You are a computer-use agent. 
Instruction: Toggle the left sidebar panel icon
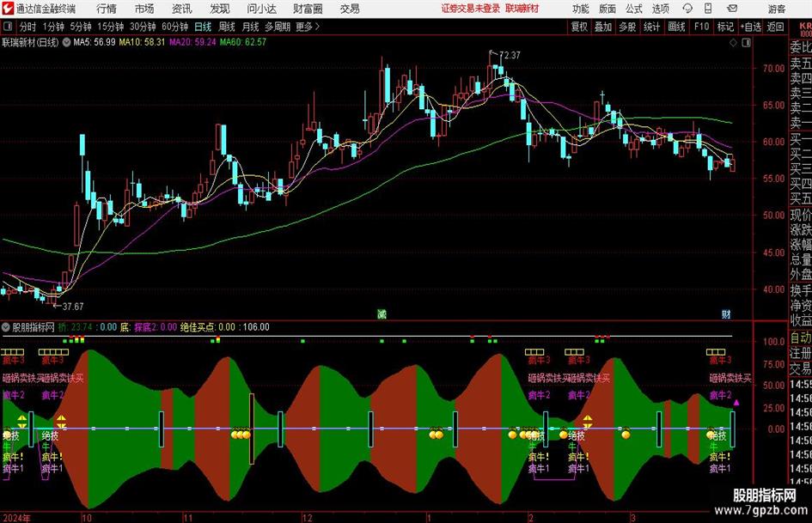7,27
